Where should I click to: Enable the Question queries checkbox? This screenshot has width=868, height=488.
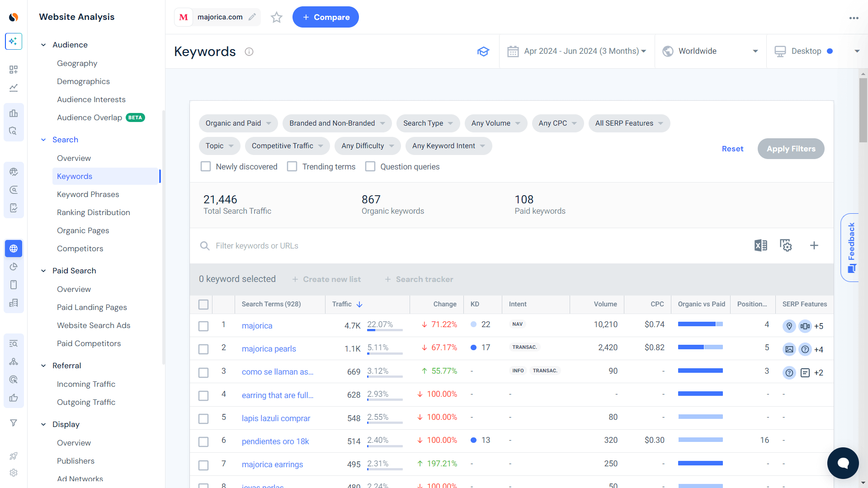[370, 167]
